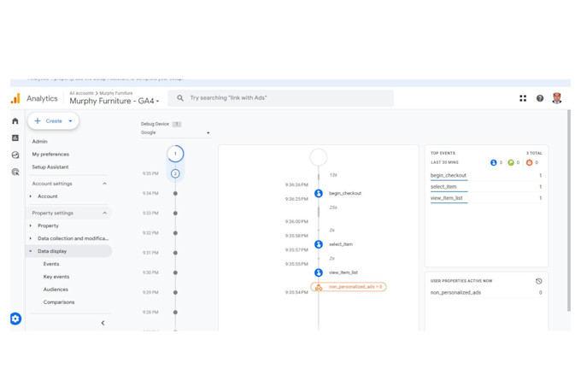Viewport: 581px width, 392px height.
Task: Open Events under Data display
Action: coord(51,264)
